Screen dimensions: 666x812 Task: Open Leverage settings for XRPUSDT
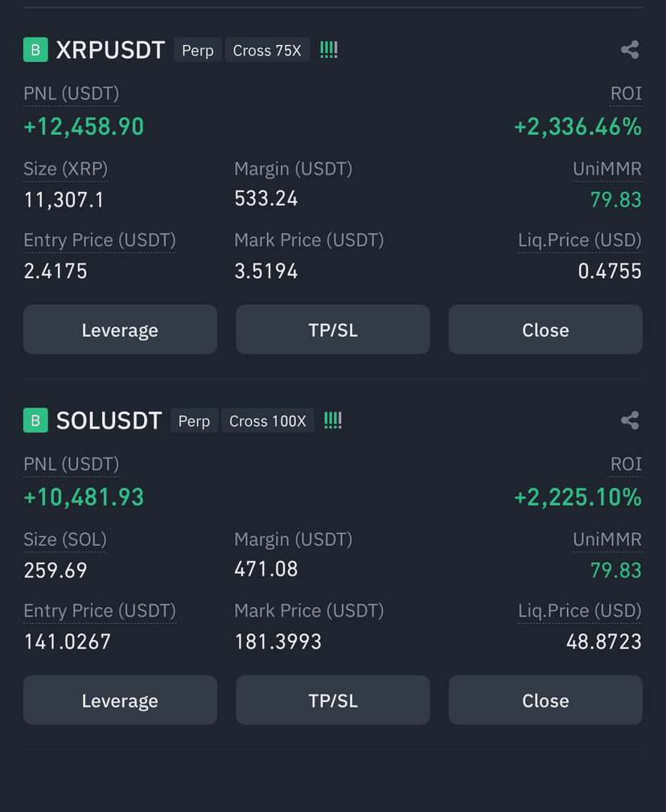(x=120, y=330)
